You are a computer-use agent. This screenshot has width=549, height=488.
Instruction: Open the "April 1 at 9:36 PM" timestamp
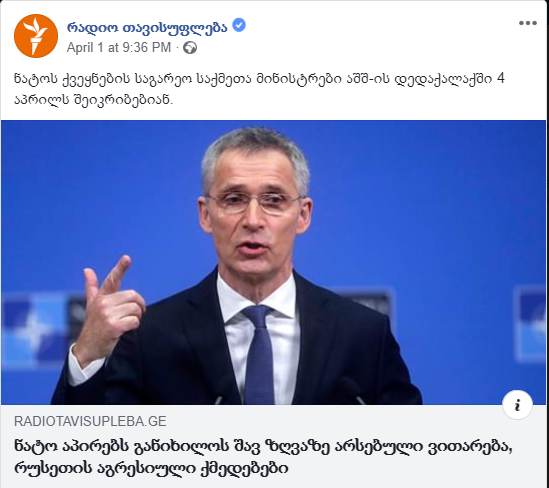click(x=119, y=48)
